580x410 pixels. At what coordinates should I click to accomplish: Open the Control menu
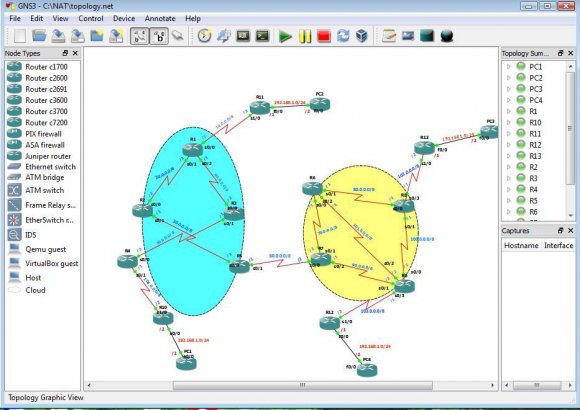(91, 19)
